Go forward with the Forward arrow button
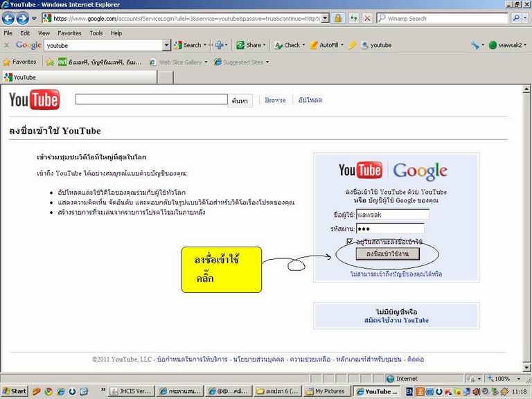Image resolution: width=532 pixels, height=399 pixels. 22,18
